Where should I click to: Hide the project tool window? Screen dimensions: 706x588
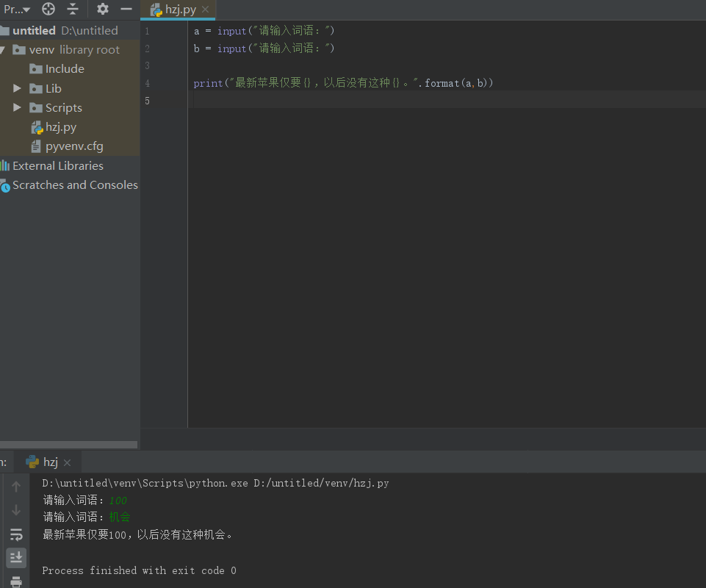(x=126, y=9)
